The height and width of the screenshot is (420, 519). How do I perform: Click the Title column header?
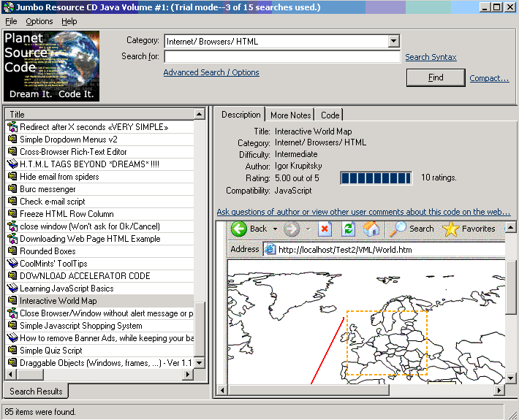[x=100, y=115]
